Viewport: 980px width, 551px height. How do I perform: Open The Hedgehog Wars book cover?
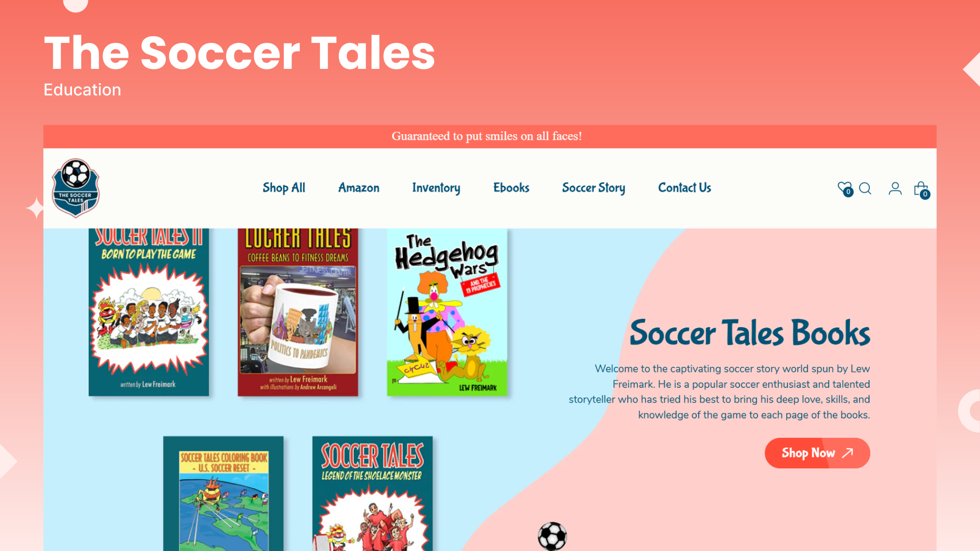click(x=447, y=312)
